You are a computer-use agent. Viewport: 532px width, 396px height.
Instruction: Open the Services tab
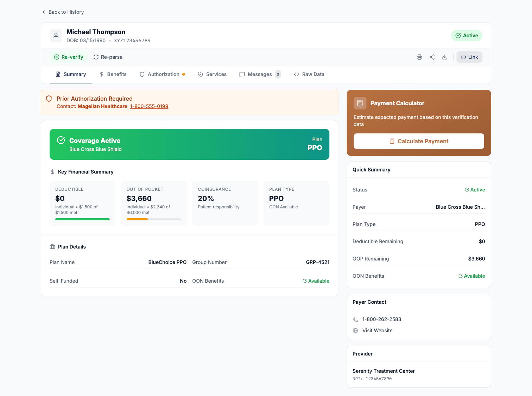click(x=212, y=74)
